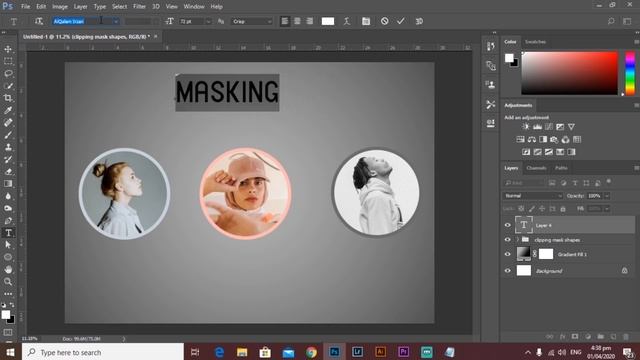The height and width of the screenshot is (360, 640).
Task: Select the Horizontal Type tool
Action: coord(8,233)
